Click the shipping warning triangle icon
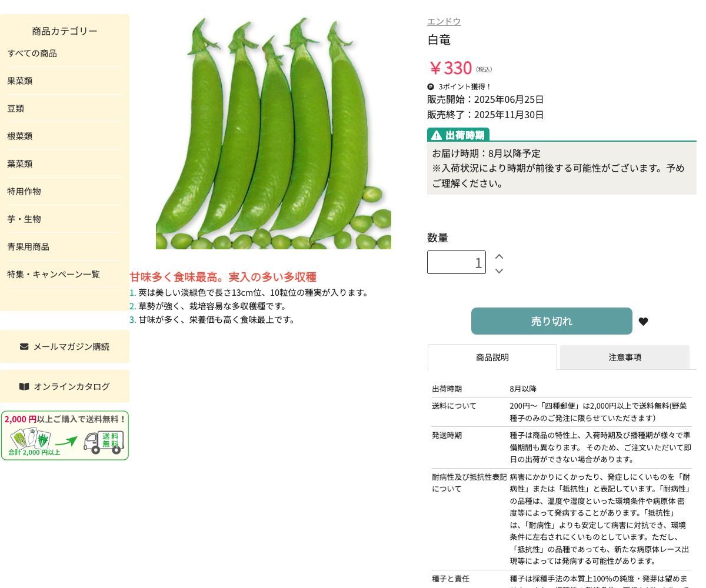The width and height of the screenshot is (706, 588). pos(436,135)
